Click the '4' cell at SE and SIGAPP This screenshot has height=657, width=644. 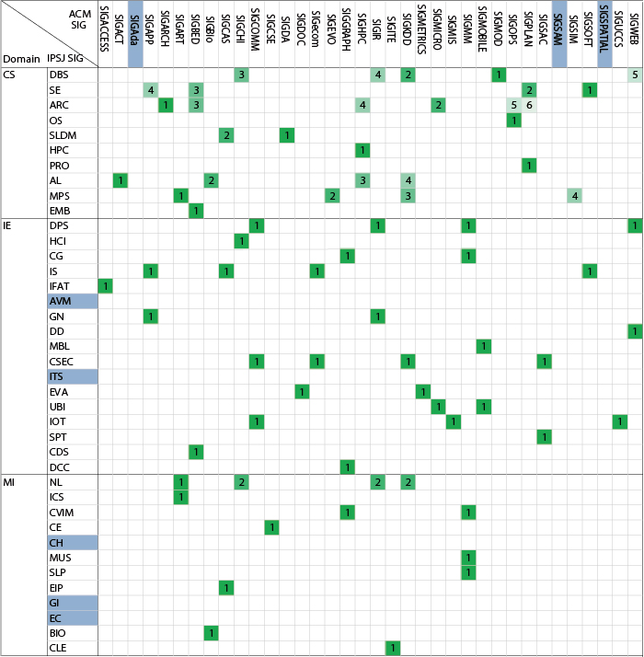(x=151, y=90)
